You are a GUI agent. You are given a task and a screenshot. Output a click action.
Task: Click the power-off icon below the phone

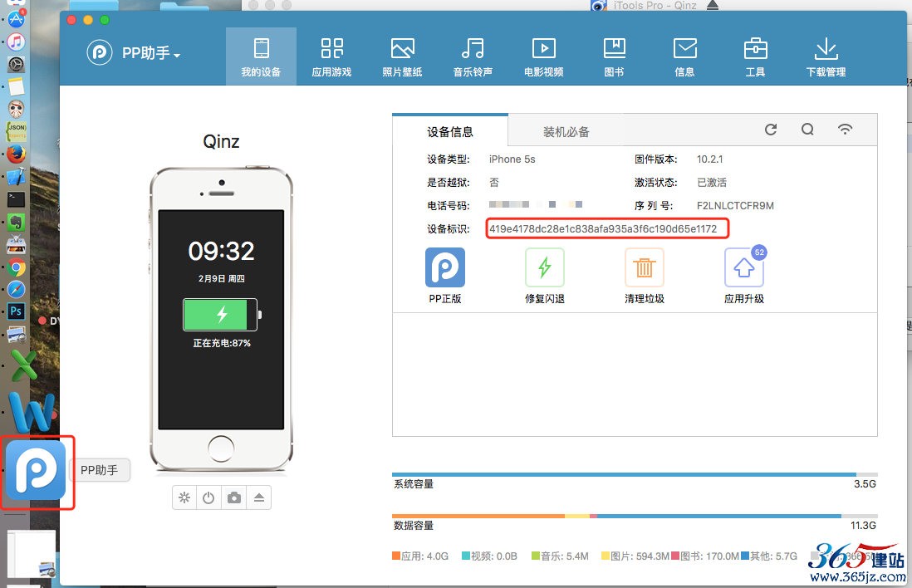point(208,497)
